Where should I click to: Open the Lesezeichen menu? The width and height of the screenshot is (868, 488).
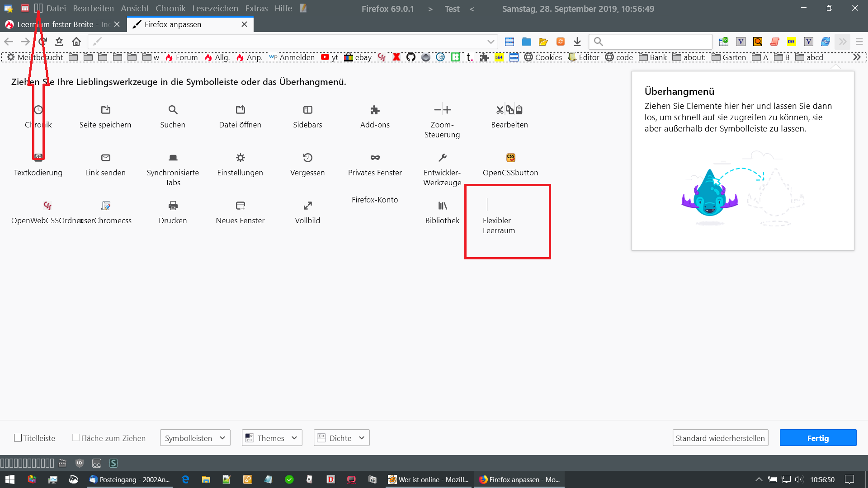tap(215, 8)
